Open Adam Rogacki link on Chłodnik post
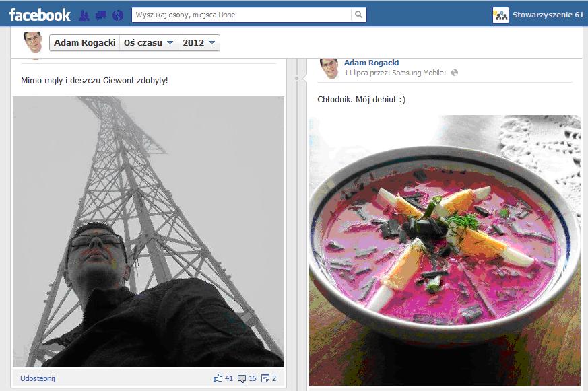Viewport: 588px width, 391px height. (371, 63)
